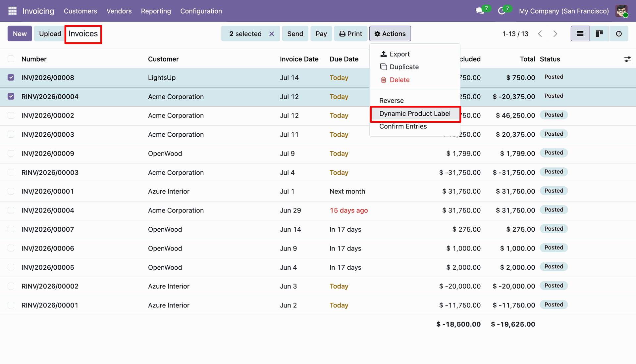This screenshot has width=636, height=364.
Task: Expand the Print dropdown
Action: 351,34
